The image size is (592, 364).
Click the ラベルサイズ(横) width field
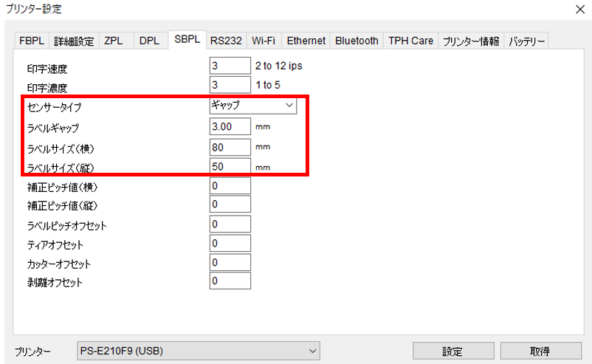230,147
